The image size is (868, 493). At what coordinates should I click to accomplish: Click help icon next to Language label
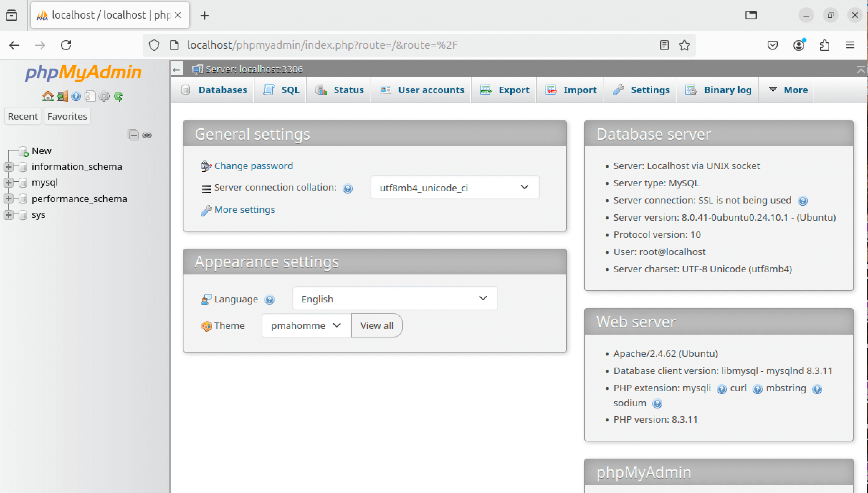(270, 300)
